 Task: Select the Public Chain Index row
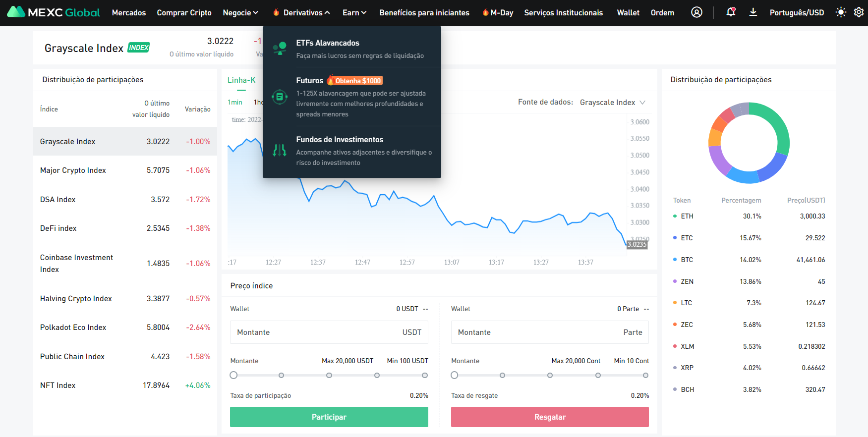point(125,356)
